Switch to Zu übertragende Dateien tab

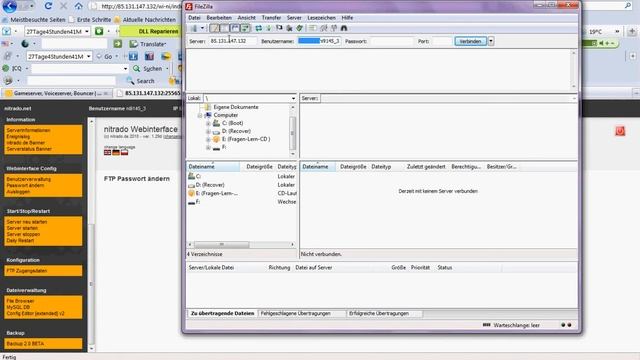pyautogui.click(x=222, y=313)
